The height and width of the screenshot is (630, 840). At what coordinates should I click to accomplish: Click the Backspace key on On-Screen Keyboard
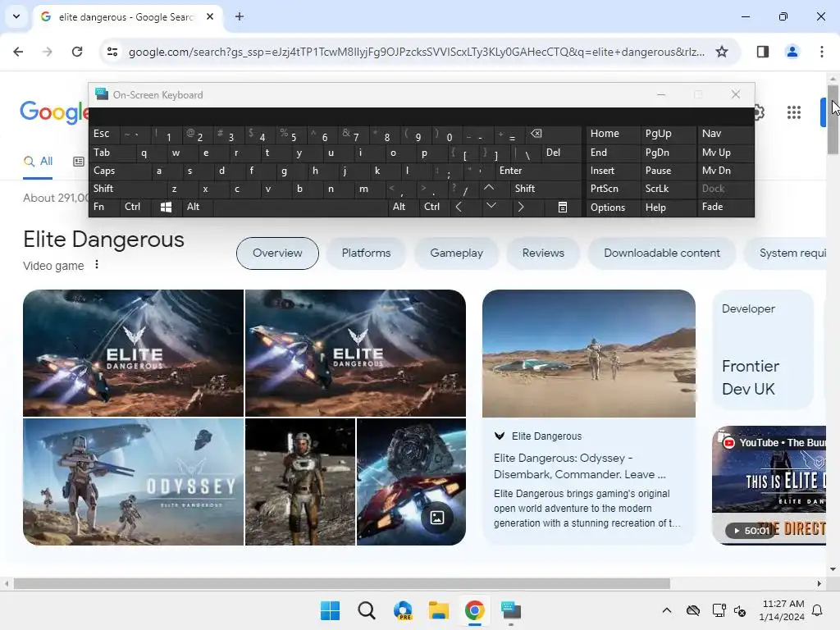coord(536,134)
